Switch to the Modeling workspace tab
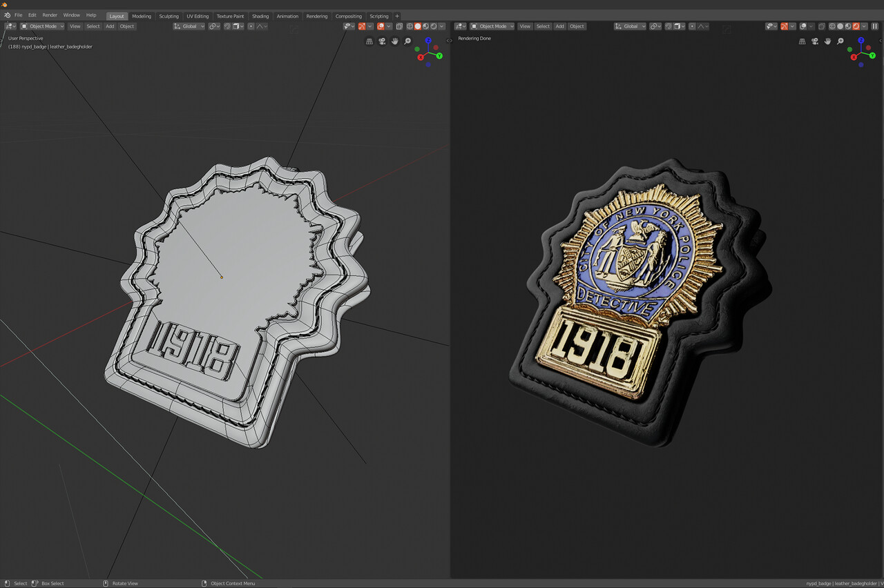Viewport: 884px width, 588px height. click(142, 16)
